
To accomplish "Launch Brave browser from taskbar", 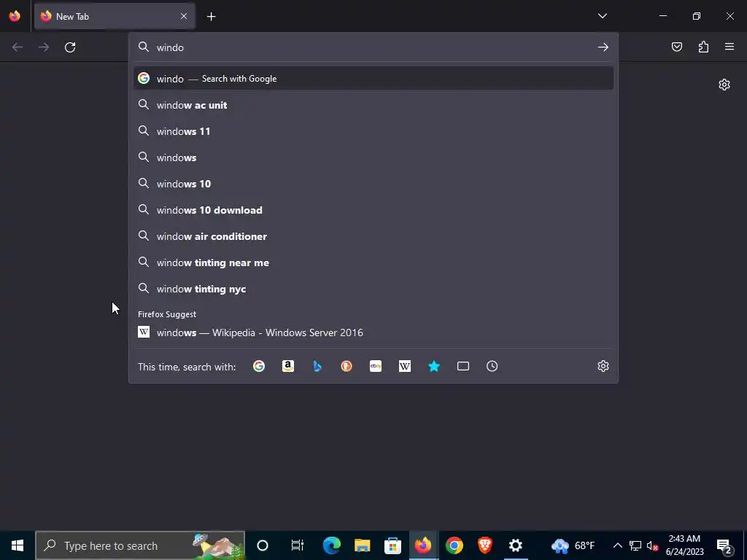I will point(484,545).
